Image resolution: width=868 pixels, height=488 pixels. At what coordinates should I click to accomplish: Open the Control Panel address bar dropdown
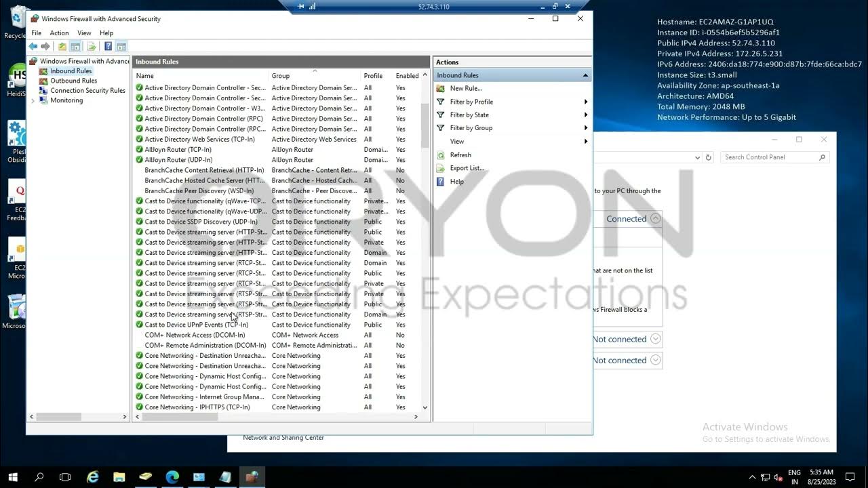click(x=697, y=157)
